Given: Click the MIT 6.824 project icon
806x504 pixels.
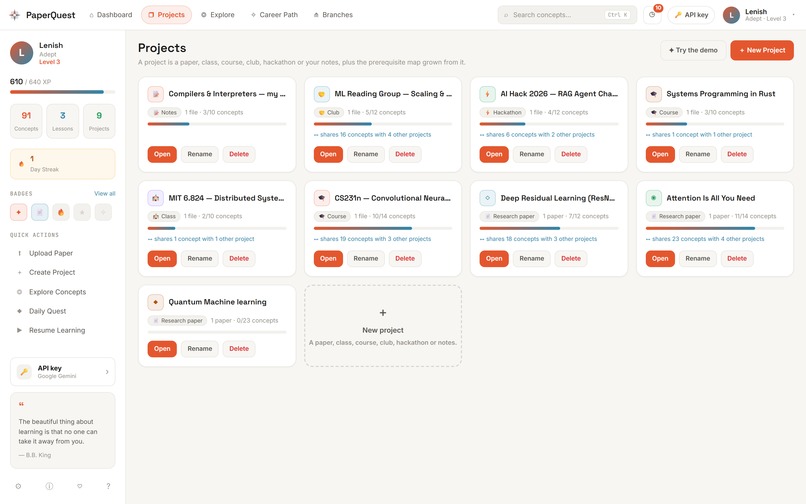Looking at the screenshot, I should (155, 198).
